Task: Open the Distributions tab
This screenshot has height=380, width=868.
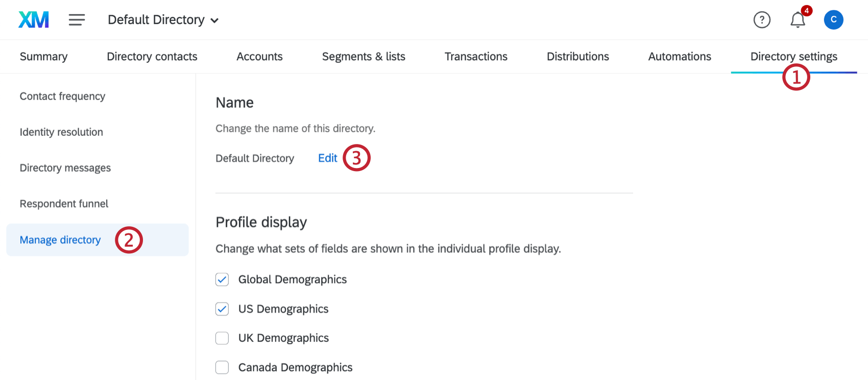Action: coord(577,56)
